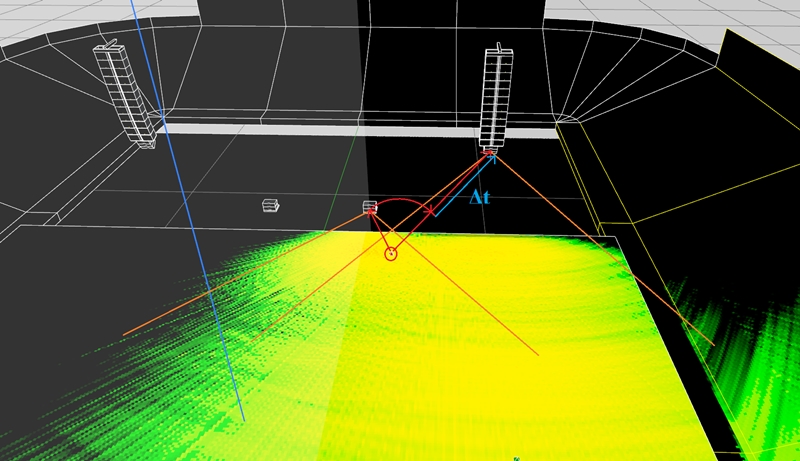Select the right hanging line array speaker

click(x=495, y=97)
